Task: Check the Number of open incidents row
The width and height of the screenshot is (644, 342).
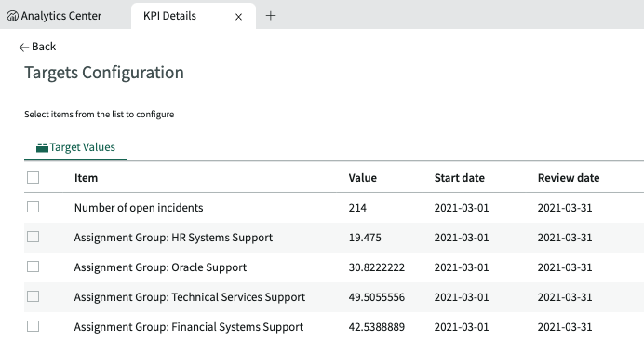Action: point(33,207)
